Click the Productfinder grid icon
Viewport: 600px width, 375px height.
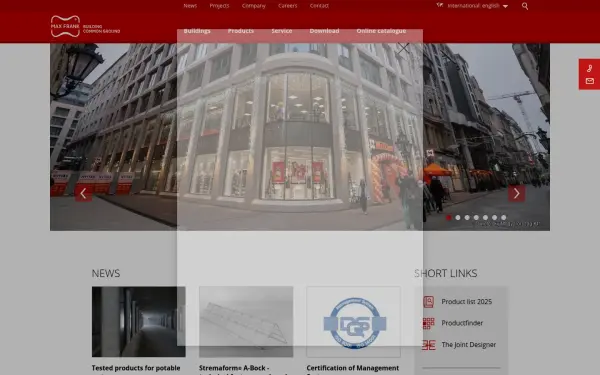429,323
